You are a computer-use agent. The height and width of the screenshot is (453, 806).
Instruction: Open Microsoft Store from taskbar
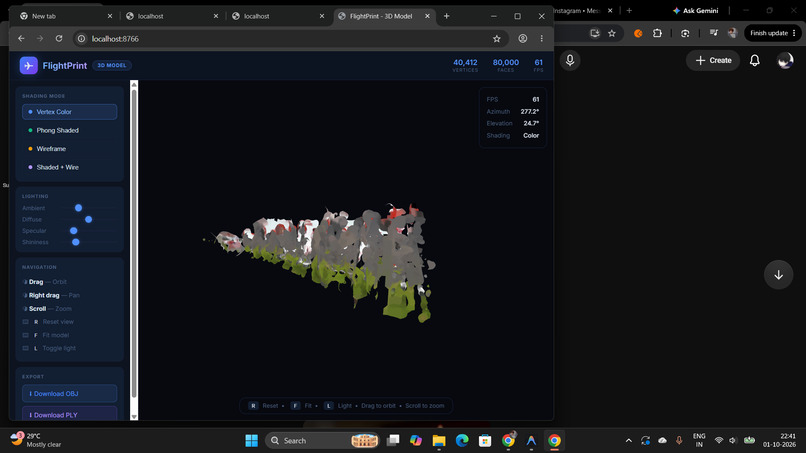click(485, 441)
